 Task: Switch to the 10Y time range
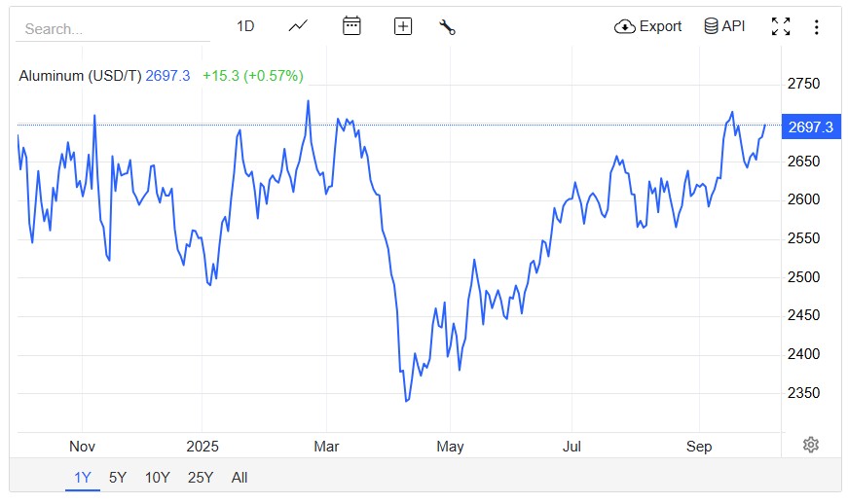(x=157, y=477)
